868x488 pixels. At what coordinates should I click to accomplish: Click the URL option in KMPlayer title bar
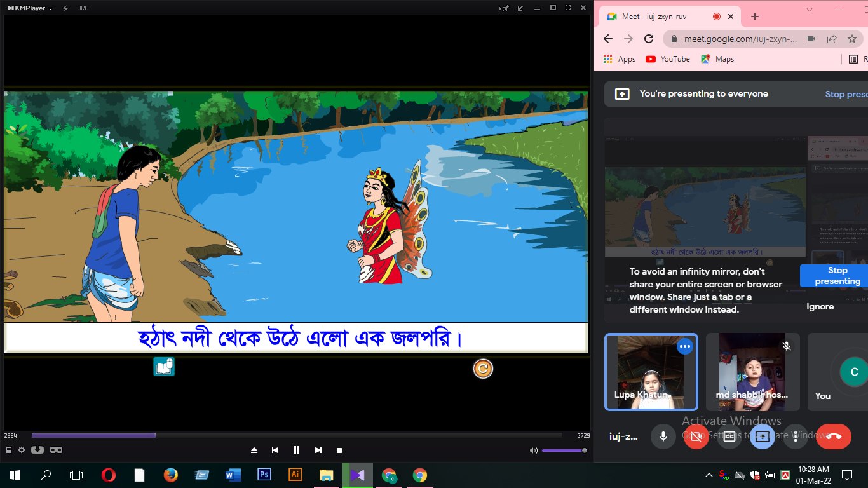point(82,8)
